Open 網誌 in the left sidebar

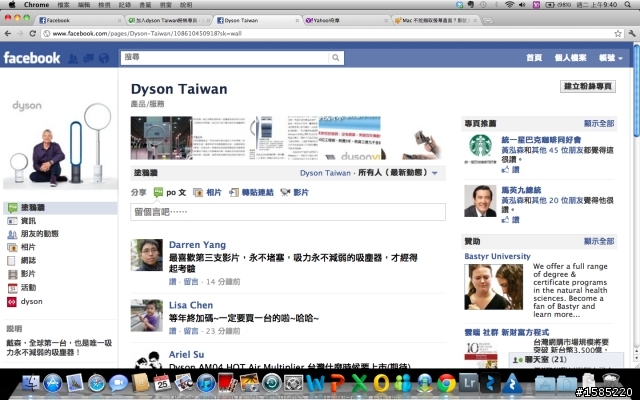coord(28,260)
